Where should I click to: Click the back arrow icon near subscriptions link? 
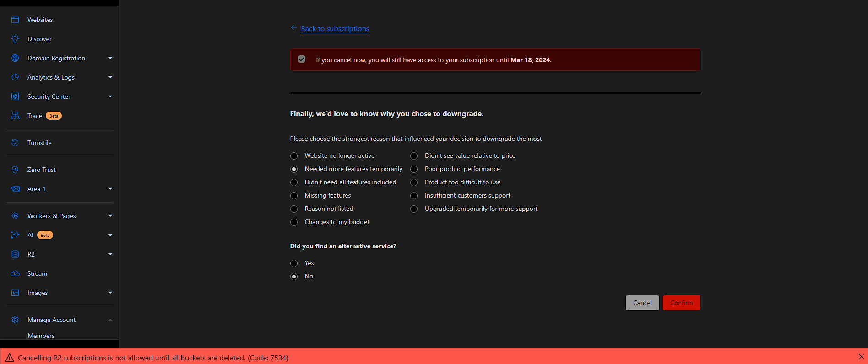coord(293,28)
